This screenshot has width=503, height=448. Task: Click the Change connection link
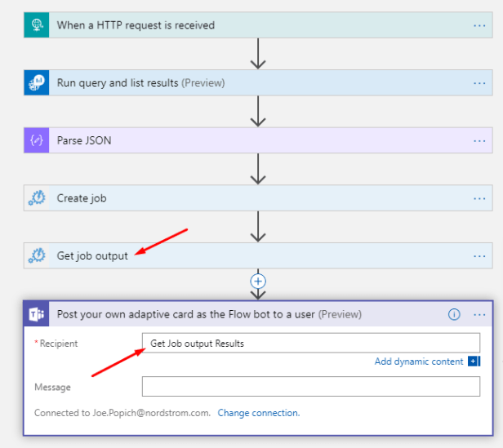pos(258,413)
